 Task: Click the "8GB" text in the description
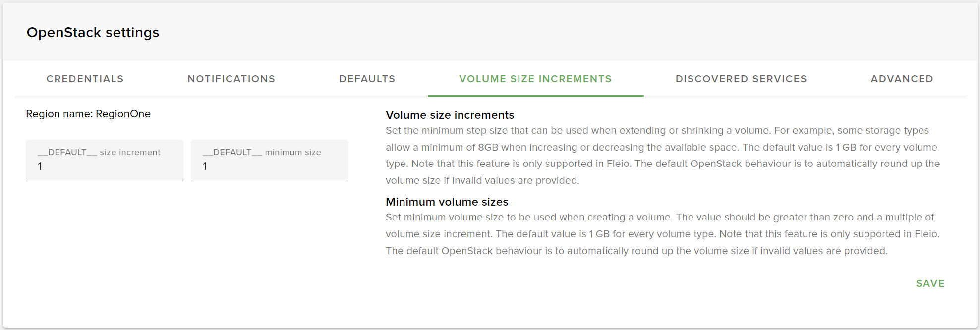(x=488, y=147)
